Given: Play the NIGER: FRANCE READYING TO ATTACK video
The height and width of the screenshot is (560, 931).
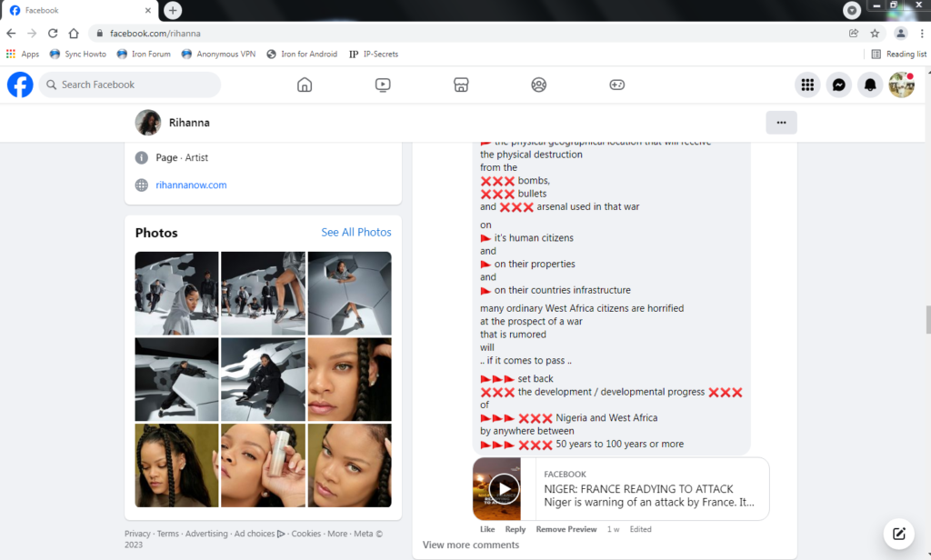Looking at the screenshot, I should coord(504,489).
